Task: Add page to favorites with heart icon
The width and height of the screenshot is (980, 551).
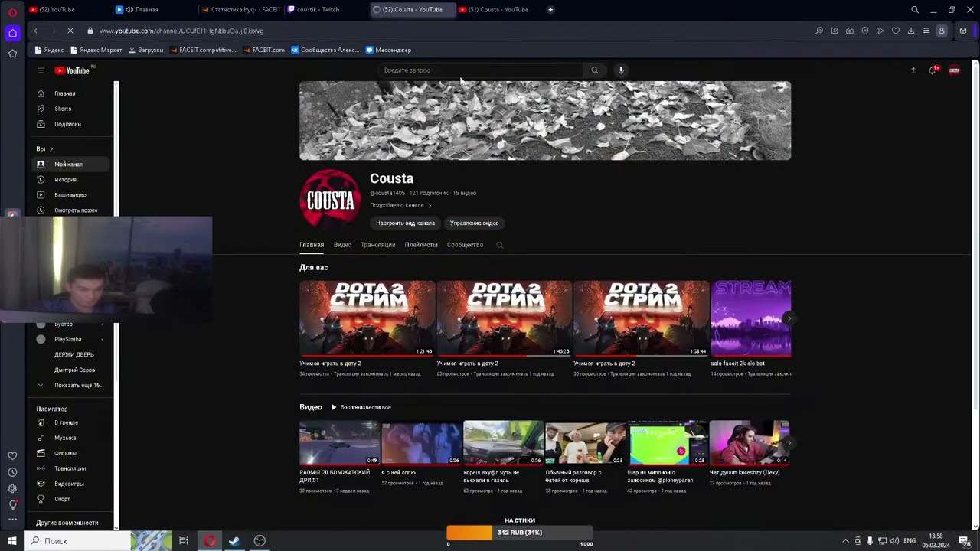Action: point(896,31)
